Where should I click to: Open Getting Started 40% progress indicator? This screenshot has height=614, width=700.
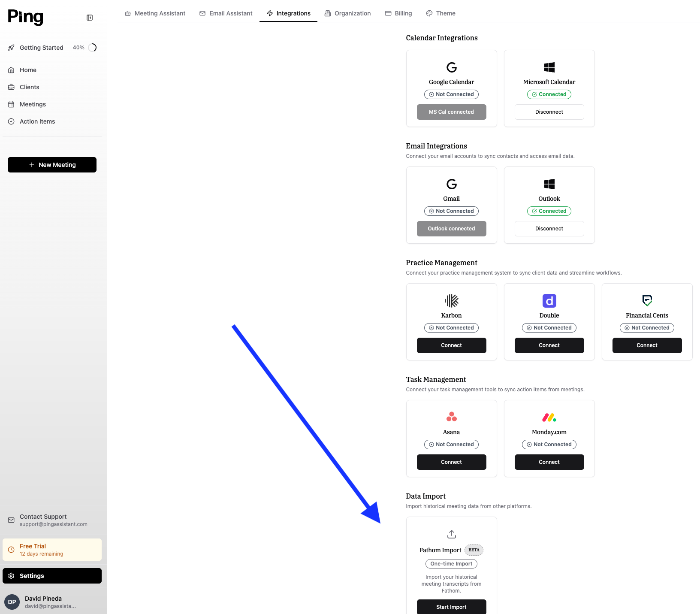click(92, 48)
